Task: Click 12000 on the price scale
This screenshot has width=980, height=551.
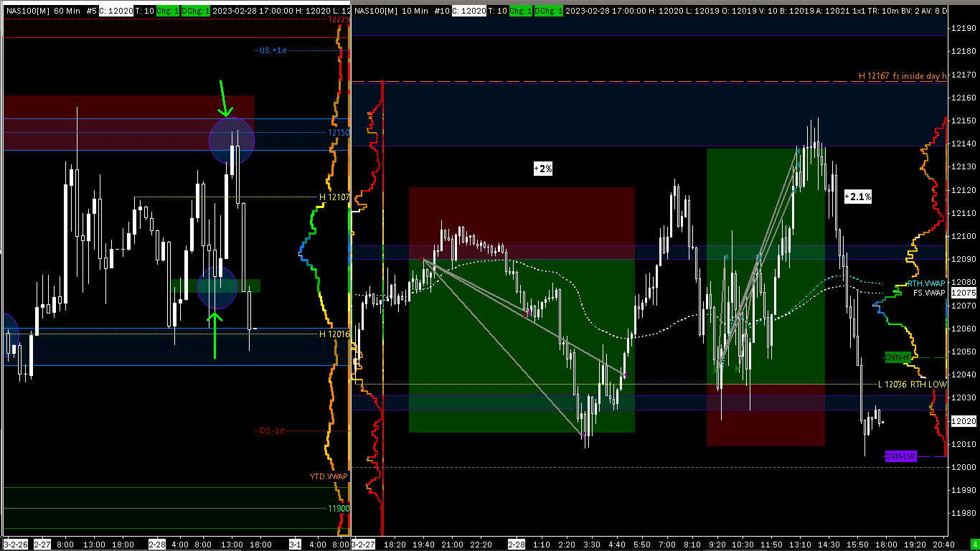Action: pyautogui.click(x=963, y=467)
